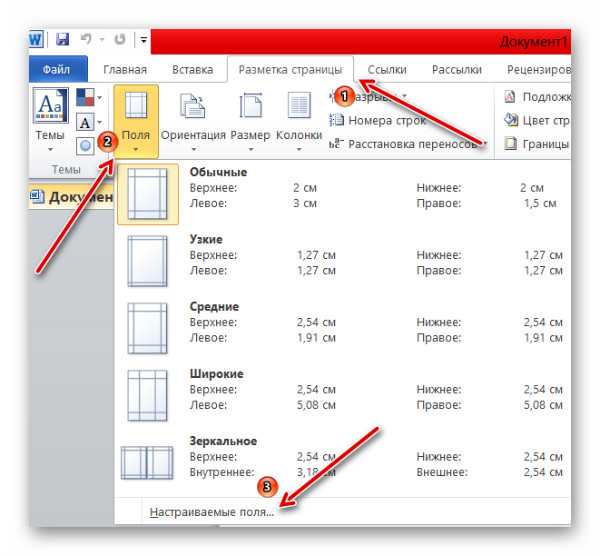Click the Номера строк icon
This screenshot has width=600, height=556.
click(337, 121)
